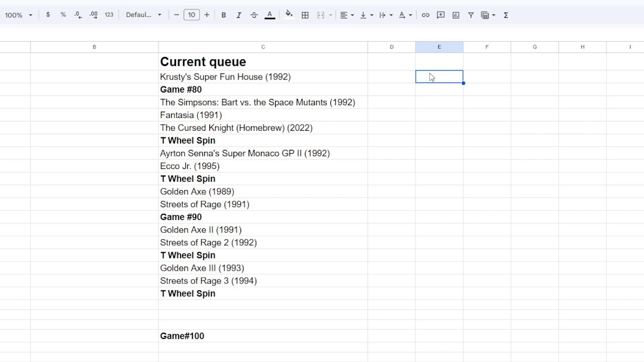Screen dimensions: 644x362
Task: Increase font size with plus button
Action: coord(207,15)
